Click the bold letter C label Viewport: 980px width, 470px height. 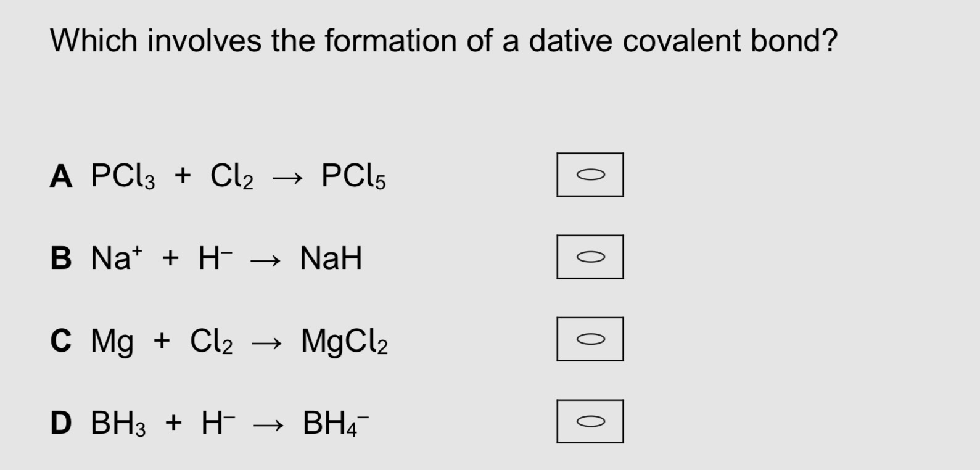(61, 340)
